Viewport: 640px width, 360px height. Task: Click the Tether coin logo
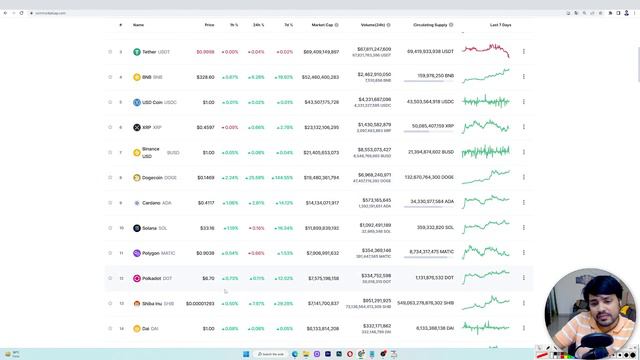coord(137,52)
